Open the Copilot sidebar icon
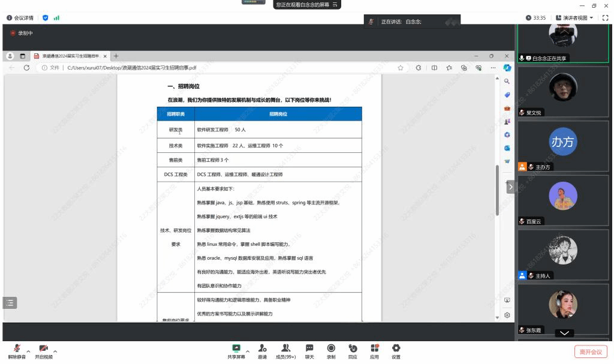 [x=507, y=68]
